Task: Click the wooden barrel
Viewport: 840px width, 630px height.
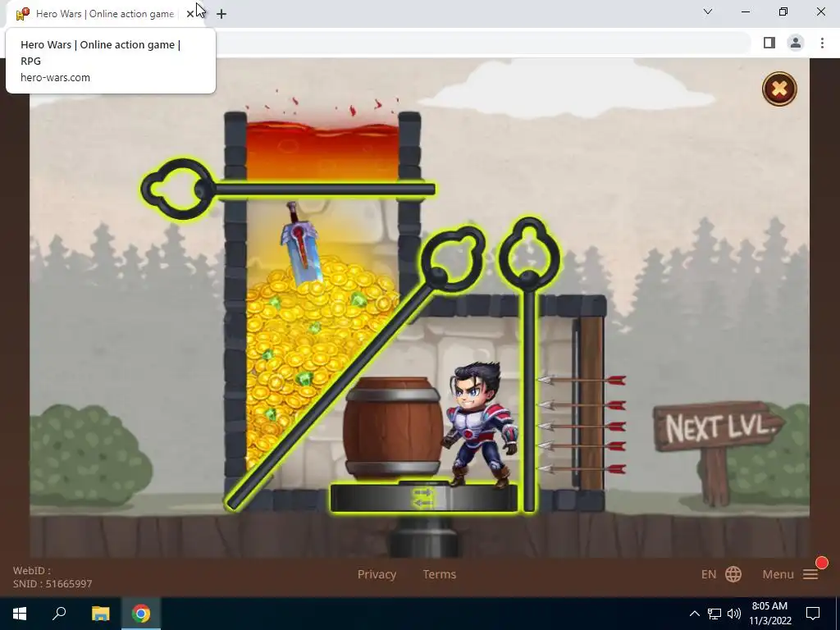Action: [393, 427]
